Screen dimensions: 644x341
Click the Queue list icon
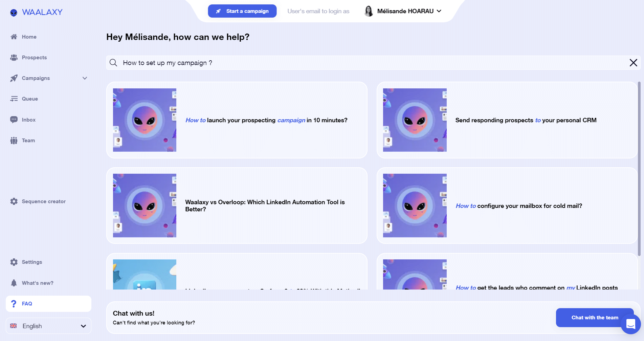point(14,99)
